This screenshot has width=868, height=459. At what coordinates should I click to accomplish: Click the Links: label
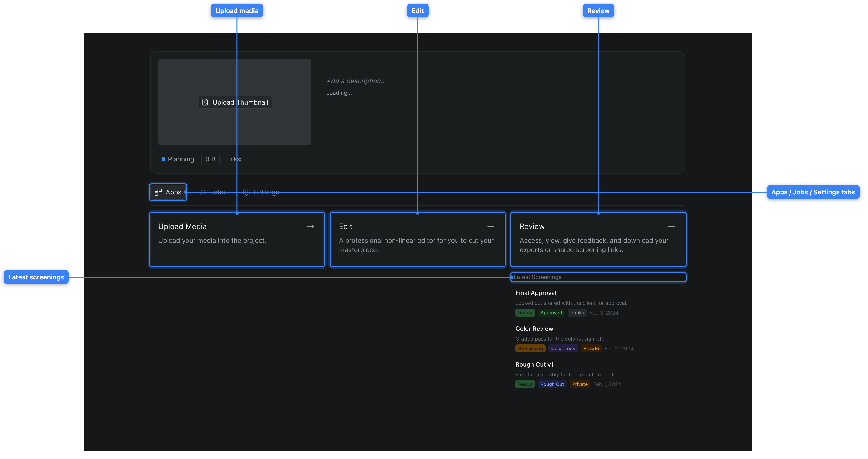pos(233,159)
